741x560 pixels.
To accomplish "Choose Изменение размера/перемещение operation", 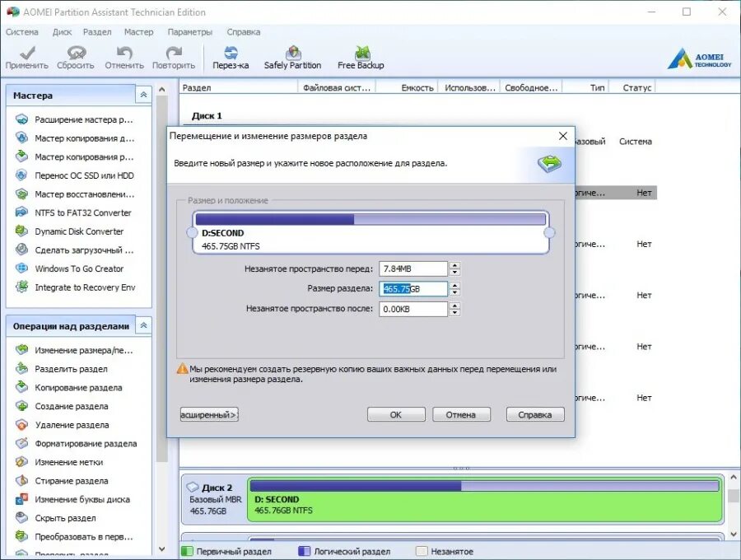I will (x=74, y=350).
